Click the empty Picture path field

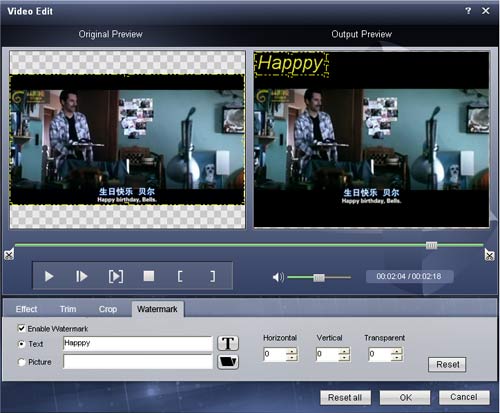click(x=138, y=362)
